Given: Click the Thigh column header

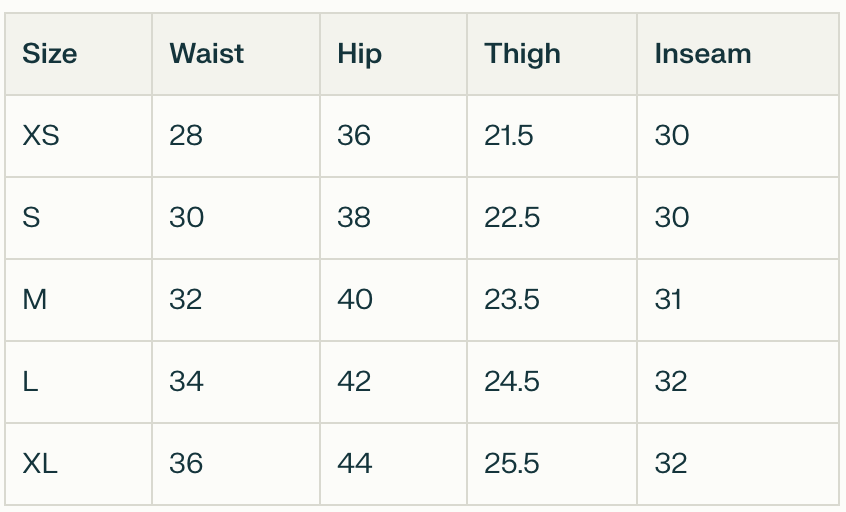Looking at the screenshot, I should click(522, 54).
